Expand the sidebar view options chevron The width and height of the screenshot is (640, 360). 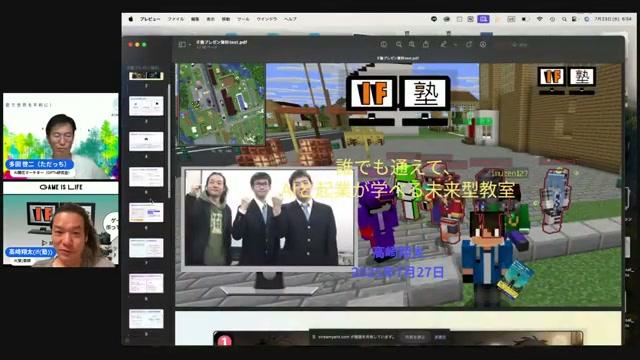(x=190, y=44)
